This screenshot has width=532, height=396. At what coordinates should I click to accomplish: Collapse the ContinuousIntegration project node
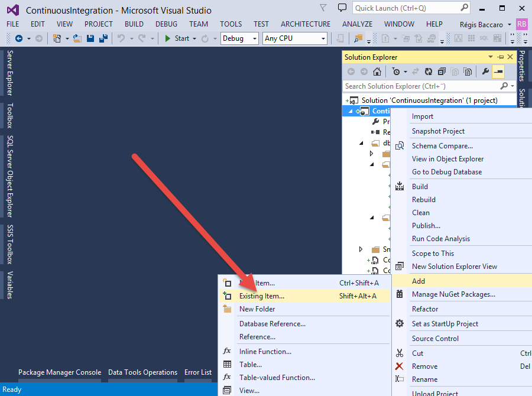click(351, 111)
